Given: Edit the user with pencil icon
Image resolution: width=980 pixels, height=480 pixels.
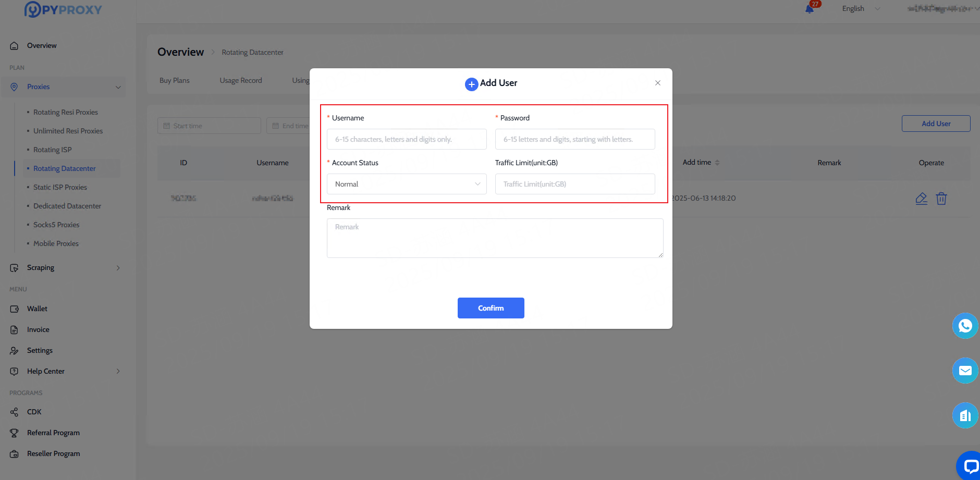Looking at the screenshot, I should tap(921, 199).
